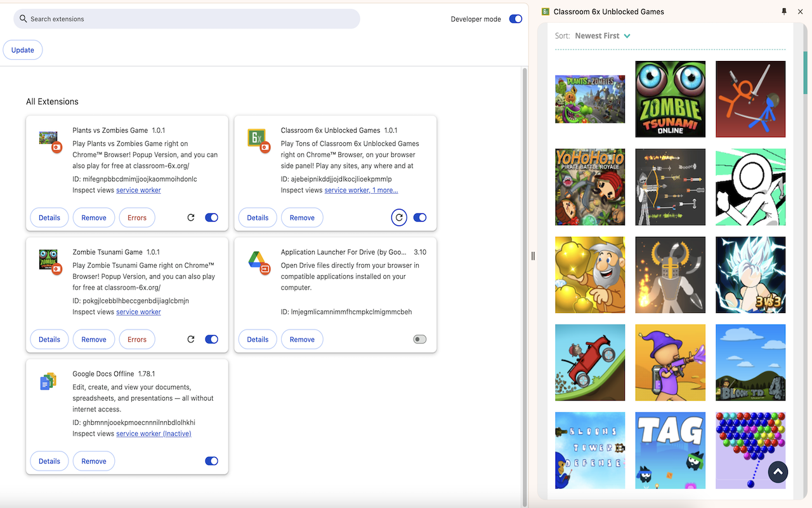Click the side panel resize handle
The image size is (812, 508).
click(533, 255)
